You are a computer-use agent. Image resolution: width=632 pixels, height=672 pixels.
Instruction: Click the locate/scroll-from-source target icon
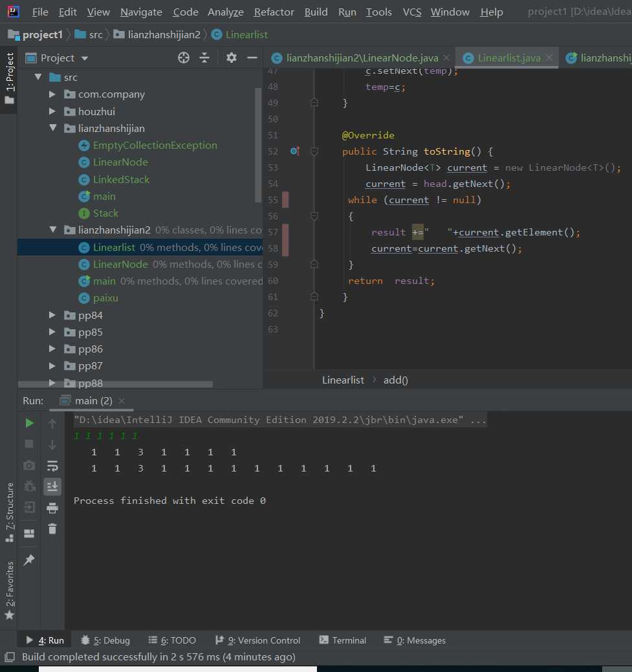[x=184, y=58]
